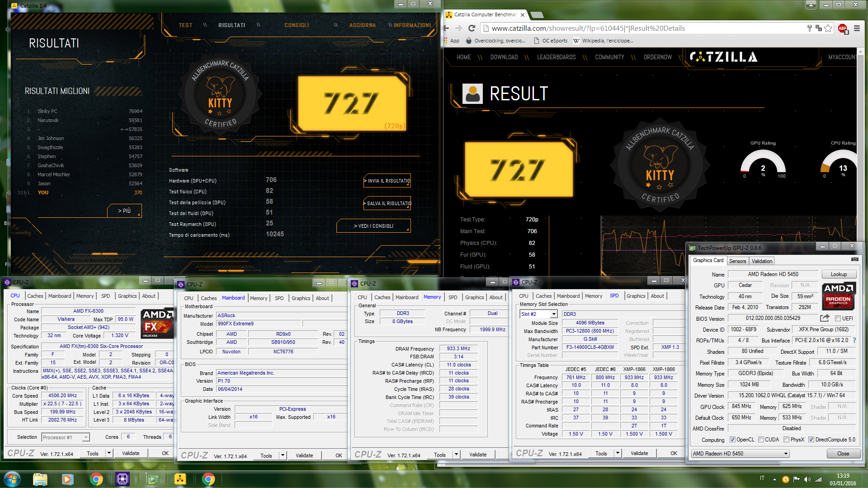Open the App bookmarks shortcut
This screenshot has width=868, height=488.
coord(451,41)
